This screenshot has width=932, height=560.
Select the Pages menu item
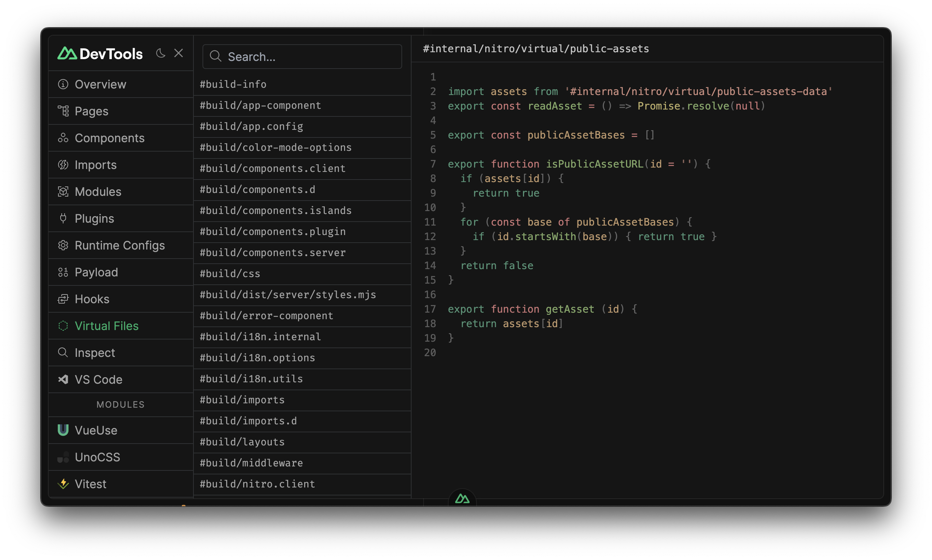(x=92, y=111)
